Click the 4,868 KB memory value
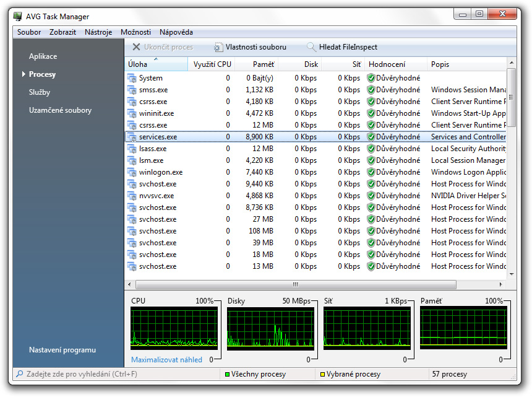 pyautogui.click(x=260, y=196)
